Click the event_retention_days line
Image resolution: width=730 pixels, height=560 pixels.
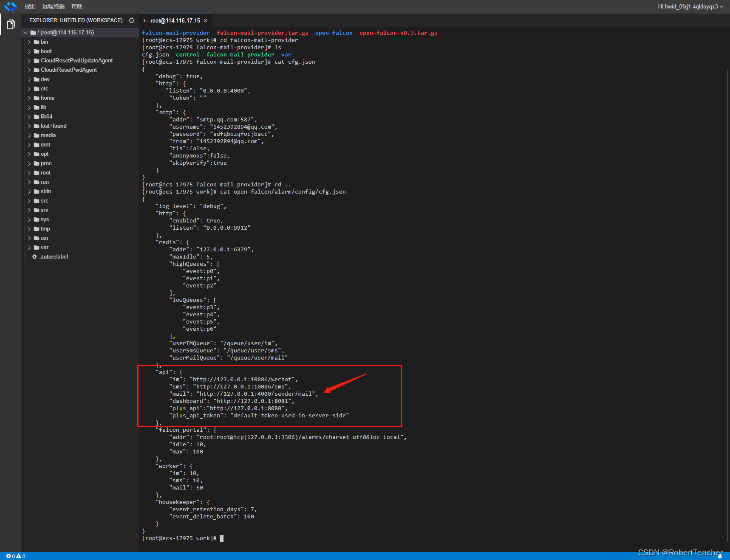[213, 509]
